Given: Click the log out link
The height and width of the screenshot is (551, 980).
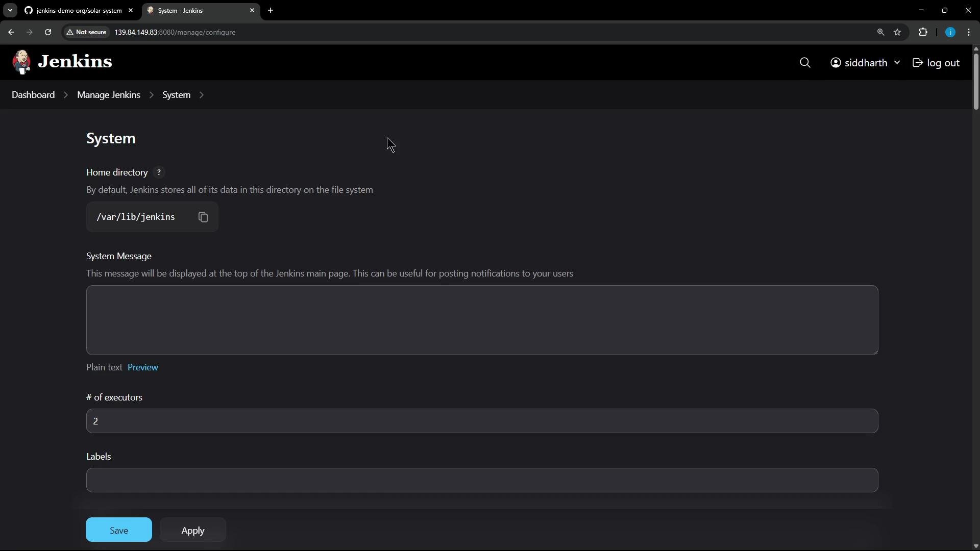Looking at the screenshot, I should [x=936, y=63].
